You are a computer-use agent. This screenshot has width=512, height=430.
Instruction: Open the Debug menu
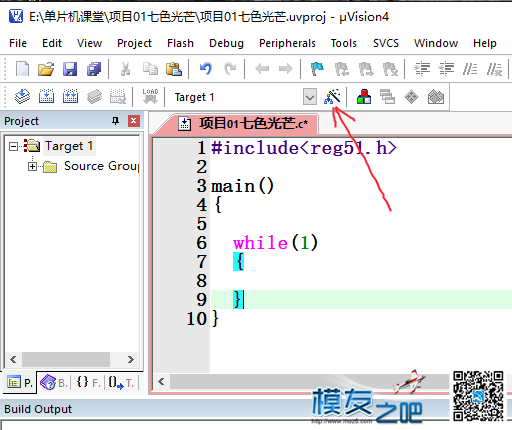226,43
